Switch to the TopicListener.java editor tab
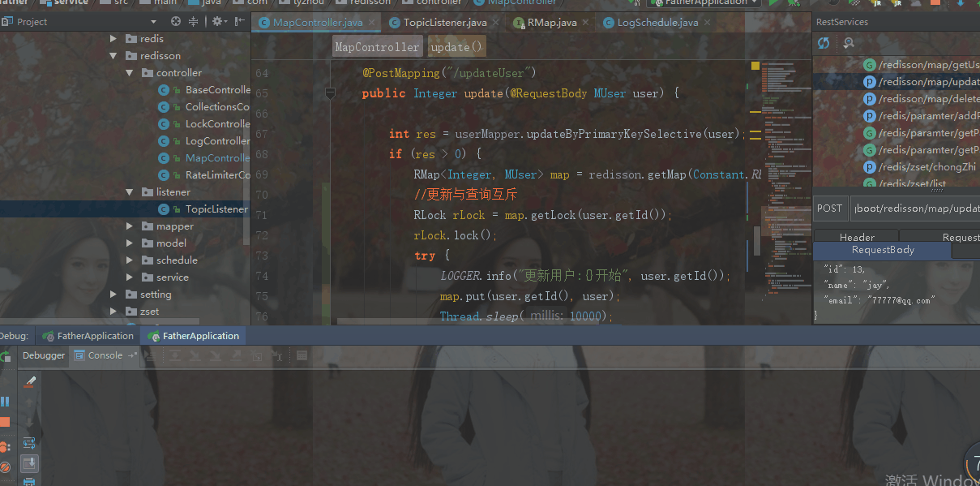980x486 pixels. (x=444, y=22)
